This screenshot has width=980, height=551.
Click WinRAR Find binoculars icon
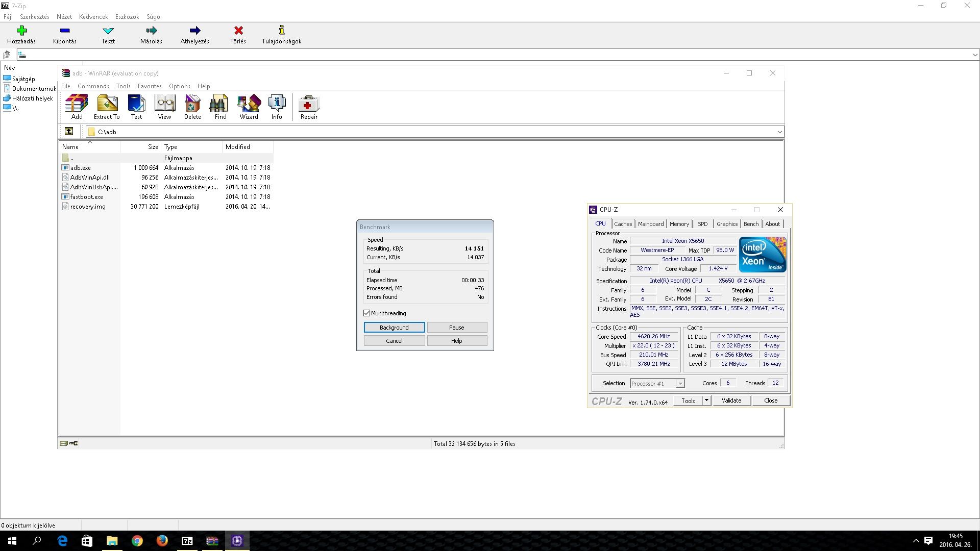coord(220,104)
